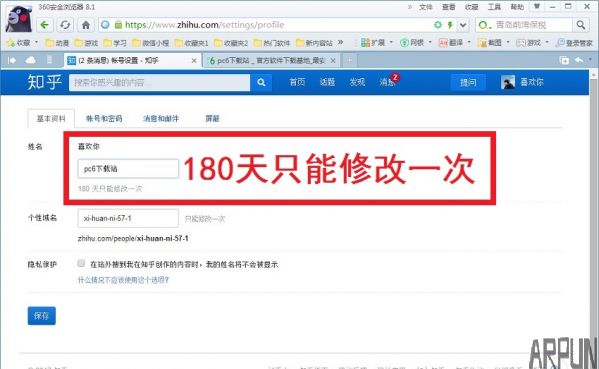The width and height of the screenshot is (599, 369).
Task: Open the browser home page icon
Action: (x=86, y=25)
